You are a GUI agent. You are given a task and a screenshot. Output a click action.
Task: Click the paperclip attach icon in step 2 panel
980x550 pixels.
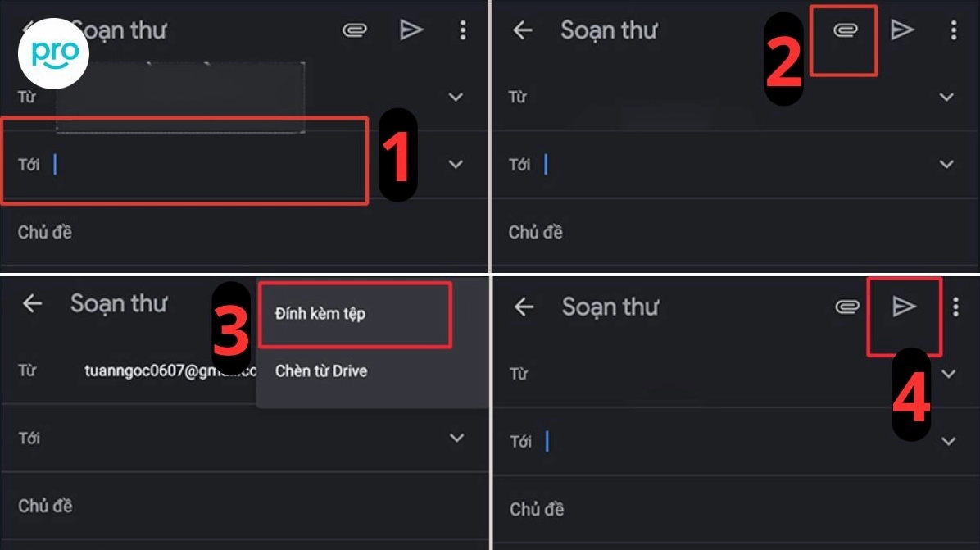tap(844, 31)
